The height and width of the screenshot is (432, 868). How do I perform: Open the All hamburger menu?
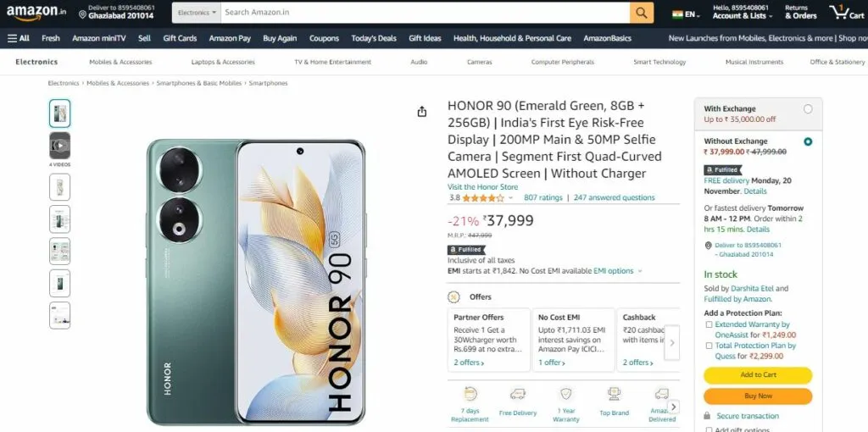[19, 38]
